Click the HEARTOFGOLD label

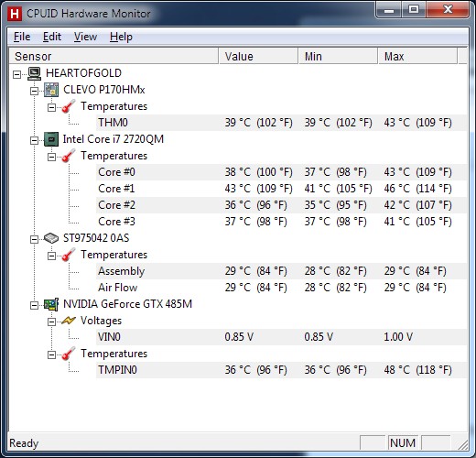(x=83, y=73)
